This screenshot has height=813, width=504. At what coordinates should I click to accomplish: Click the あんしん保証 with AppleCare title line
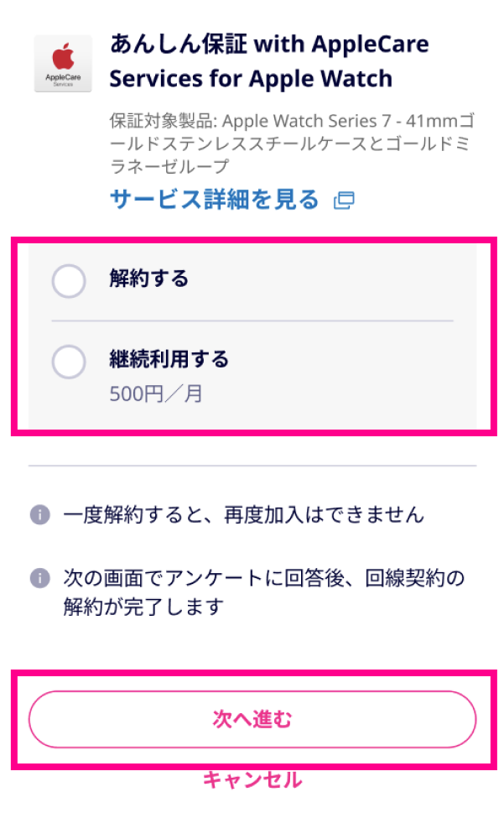tap(269, 44)
